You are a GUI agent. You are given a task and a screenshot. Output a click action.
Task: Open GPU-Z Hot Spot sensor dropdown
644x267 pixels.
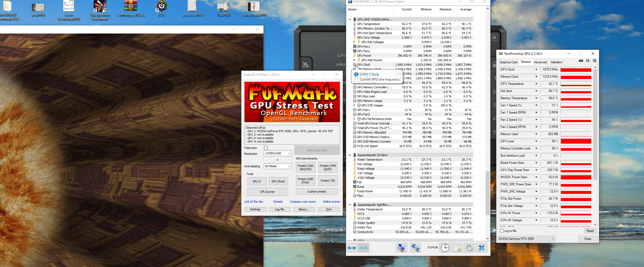[536, 91]
